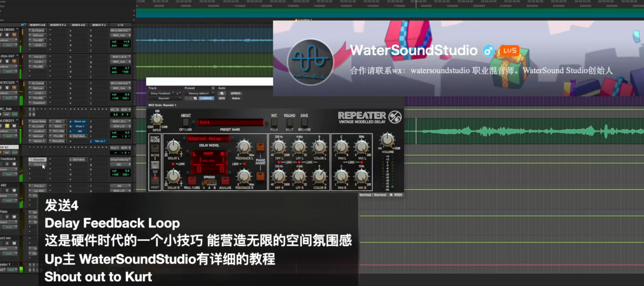This screenshot has height=286, width=644.
Task: Click the COMPARE button
Action: [206, 98]
